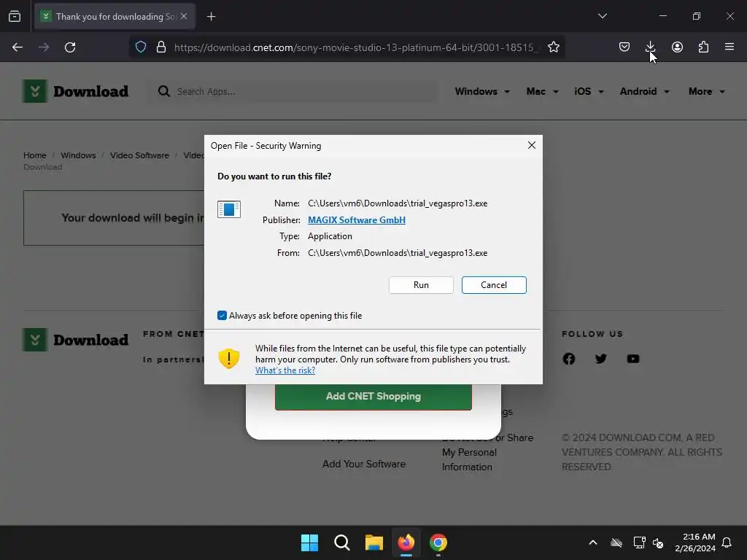Viewport: 747px width, 560px height.
Task: Click the Firefox taskbar icon
Action: pos(406,542)
